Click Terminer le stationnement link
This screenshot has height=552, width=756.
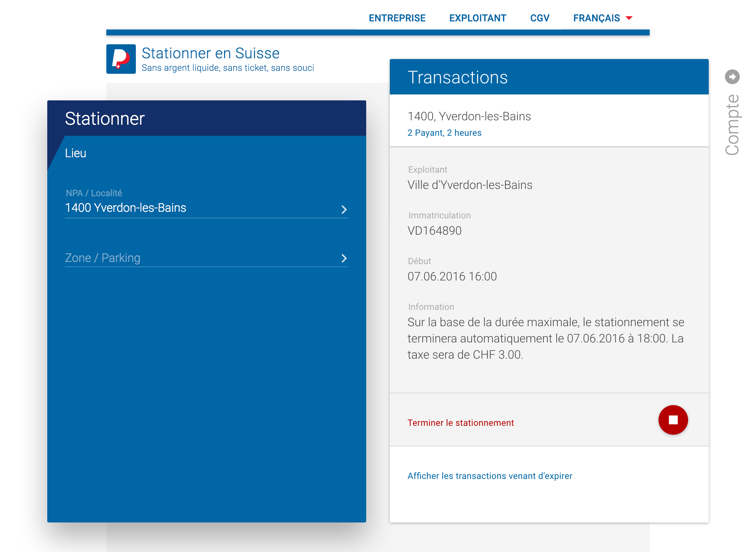(460, 423)
